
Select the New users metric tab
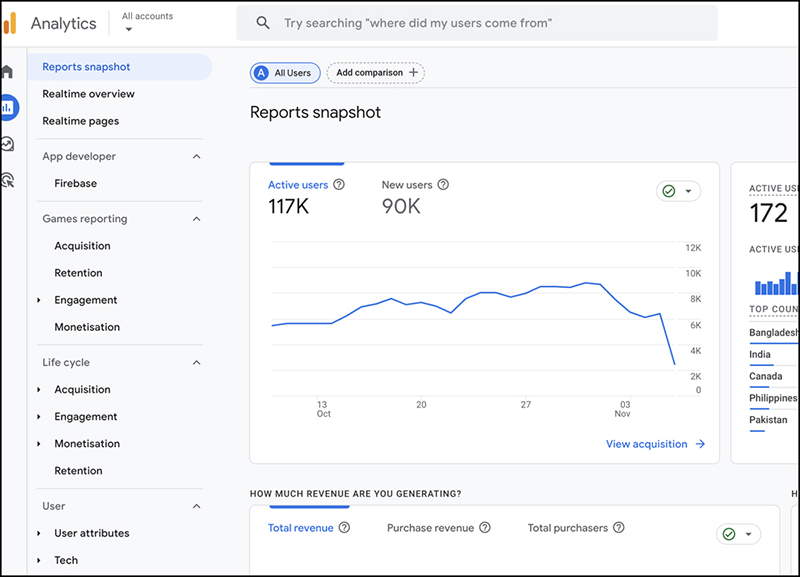[407, 185]
